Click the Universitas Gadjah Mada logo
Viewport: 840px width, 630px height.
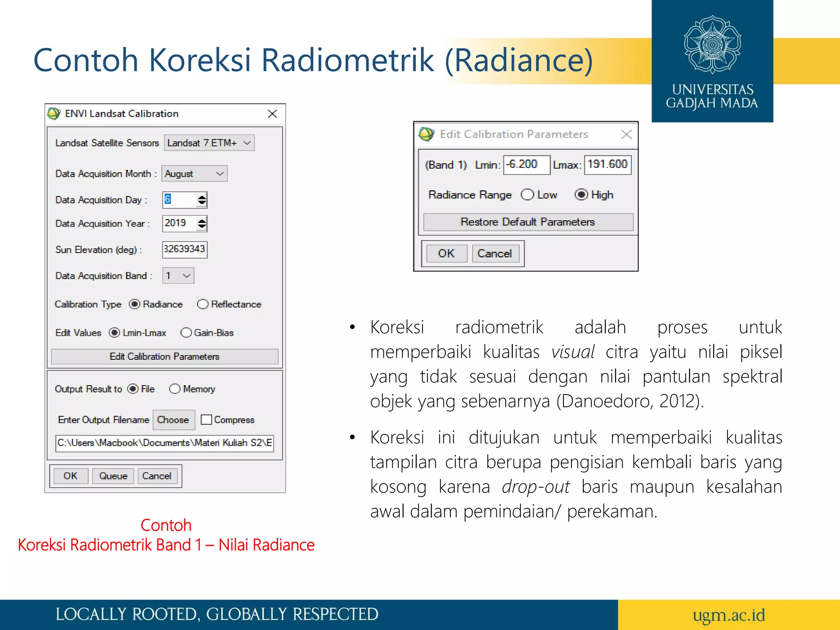[712, 61]
